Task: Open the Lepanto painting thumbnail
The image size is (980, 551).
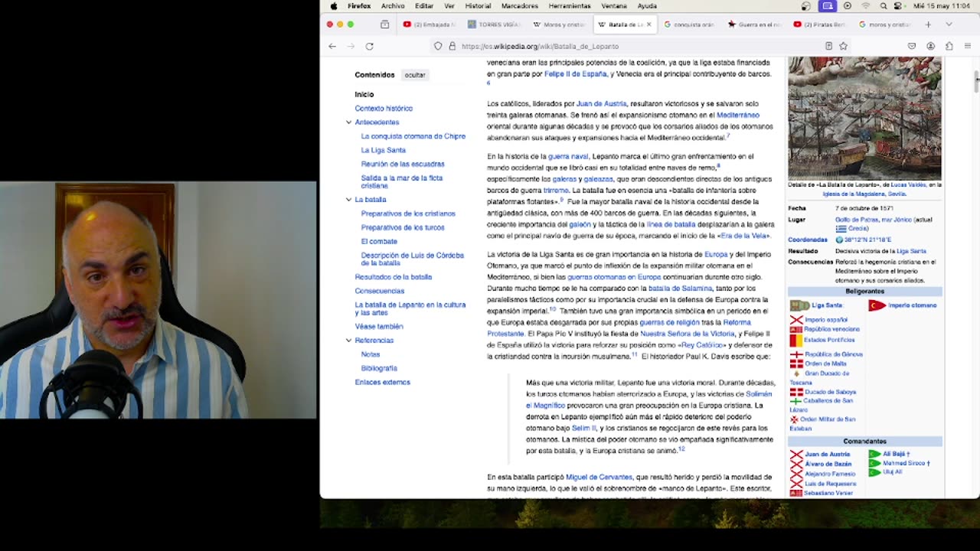Action: click(x=864, y=118)
